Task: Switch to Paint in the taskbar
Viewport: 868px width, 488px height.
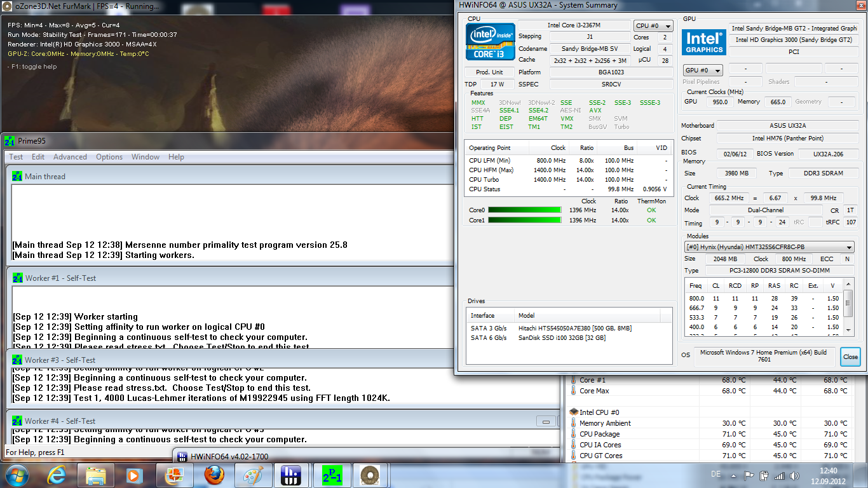Action: click(254, 475)
